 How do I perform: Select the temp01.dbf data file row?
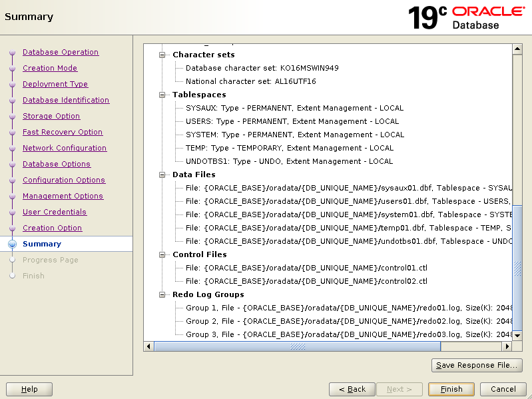(348, 228)
